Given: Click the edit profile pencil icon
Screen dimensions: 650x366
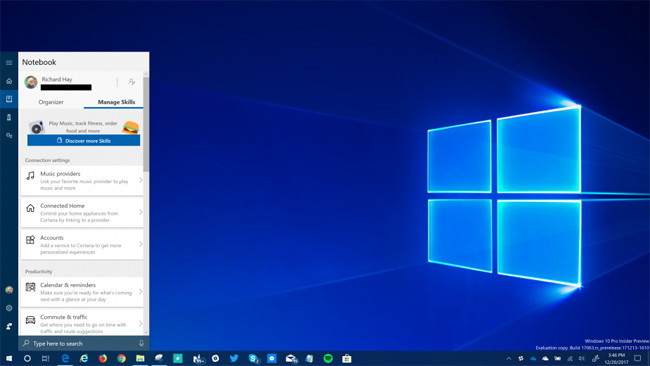Looking at the screenshot, I should (132, 82).
